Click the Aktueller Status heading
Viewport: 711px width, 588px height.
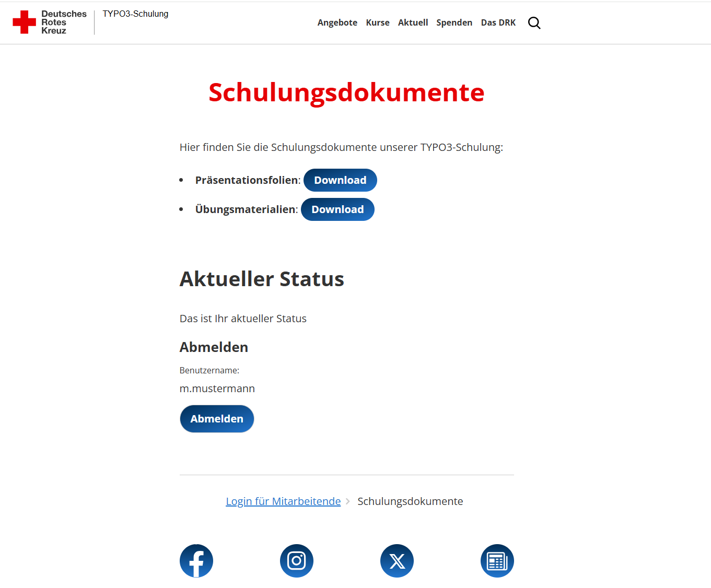[262, 279]
